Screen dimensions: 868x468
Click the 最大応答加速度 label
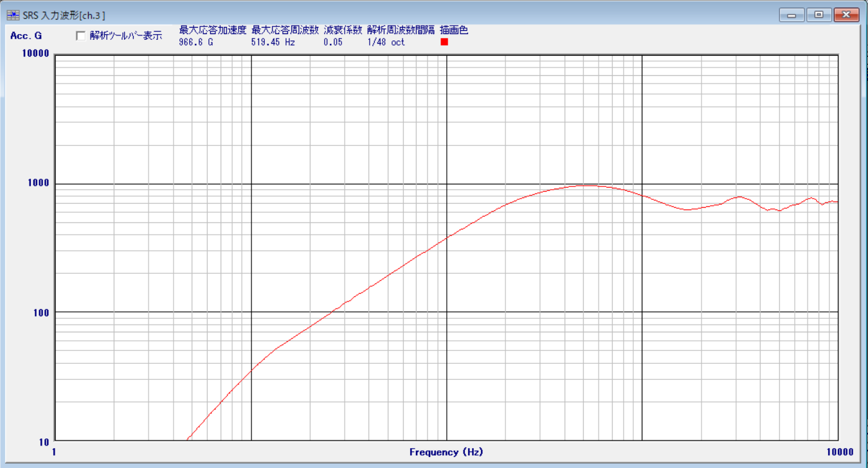pyautogui.click(x=212, y=30)
